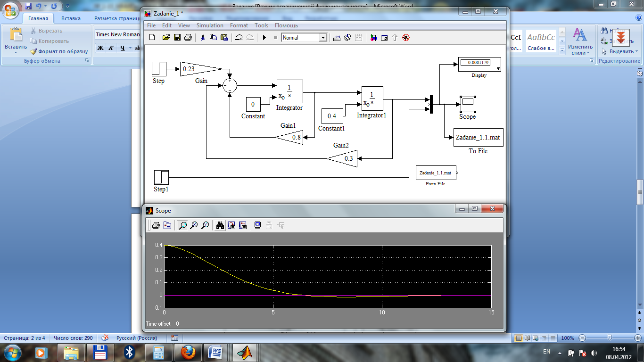The height and width of the screenshot is (362, 644).
Task: Switch to Word's Главная tab
Action: click(38, 18)
